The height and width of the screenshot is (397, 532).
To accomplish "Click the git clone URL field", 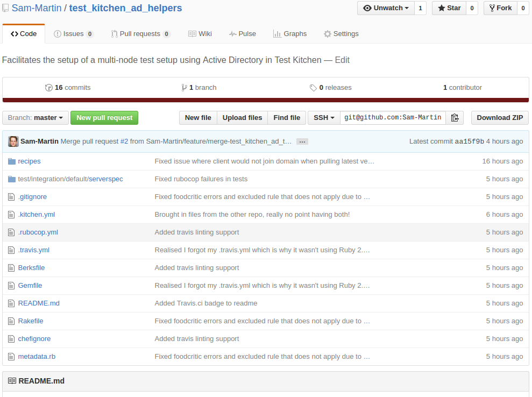I will 393,118.
